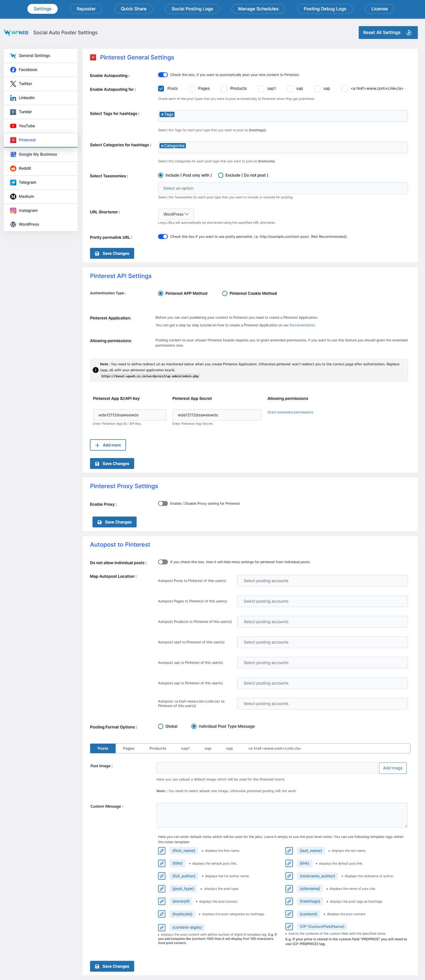This screenshot has height=980, width=425.
Task: Open Posting Debug Logs tab
Action: [x=324, y=9]
